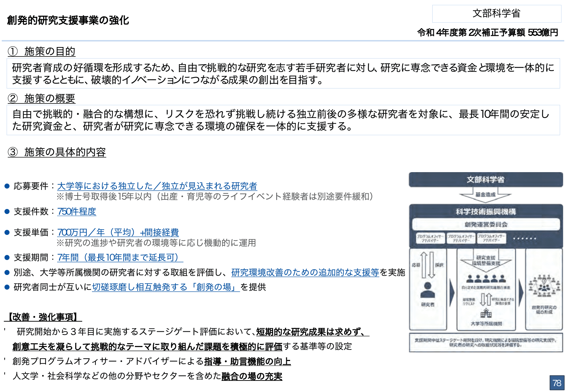Toggle the bullet beside 応募要件
The height and width of the screenshot is (392, 566).
(x=7, y=186)
